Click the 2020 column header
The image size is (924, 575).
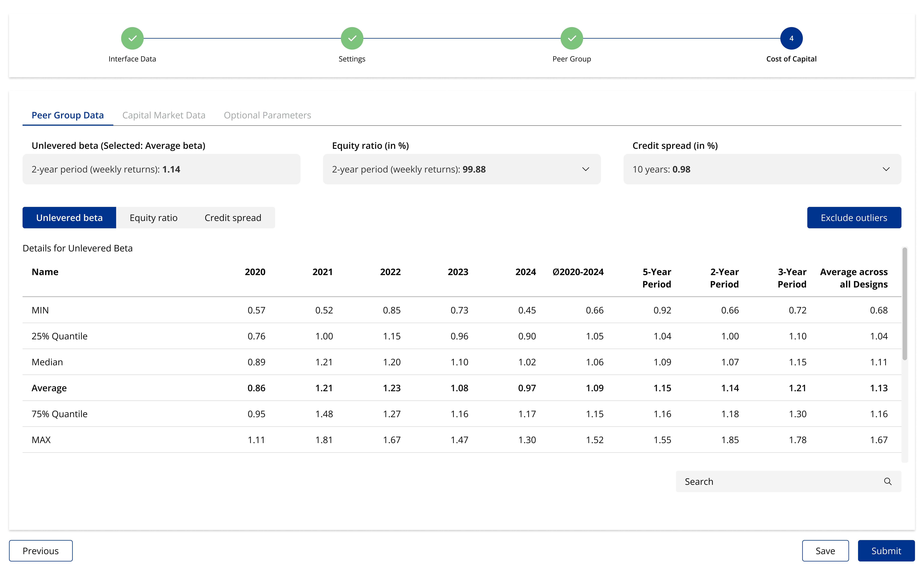click(x=255, y=272)
